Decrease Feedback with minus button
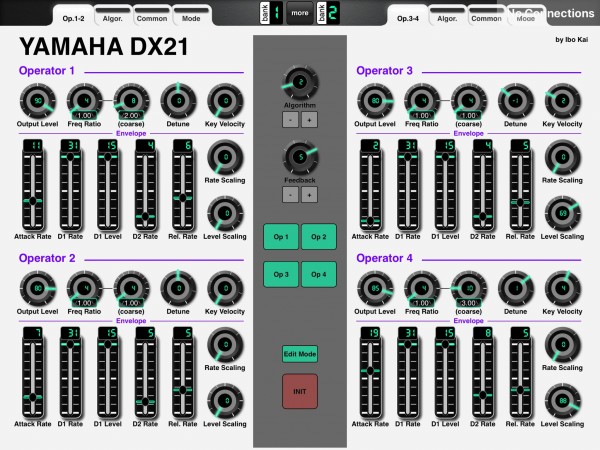This screenshot has height=450, width=600. [290, 195]
